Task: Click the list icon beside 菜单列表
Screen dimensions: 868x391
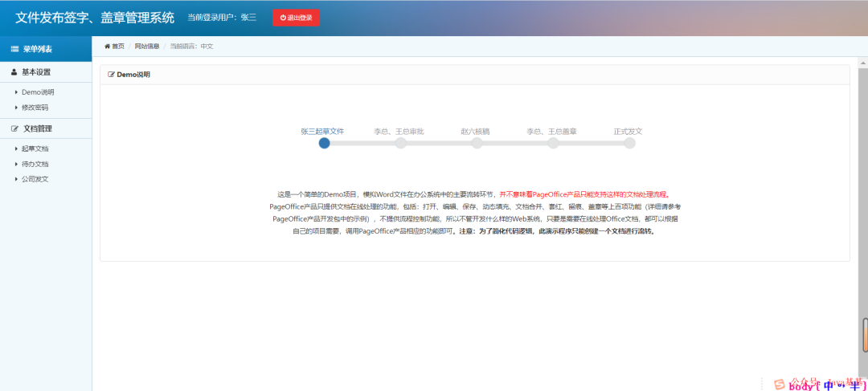Action: coord(15,49)
